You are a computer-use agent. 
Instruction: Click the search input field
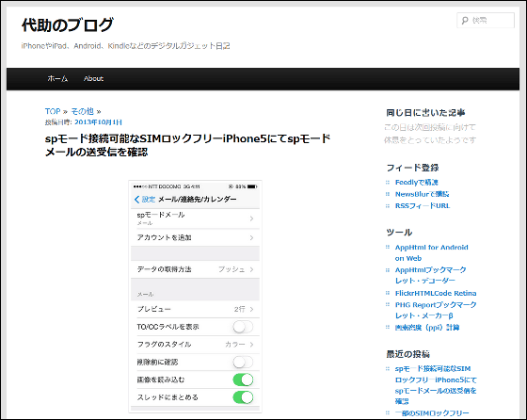(x=486, y=20)
